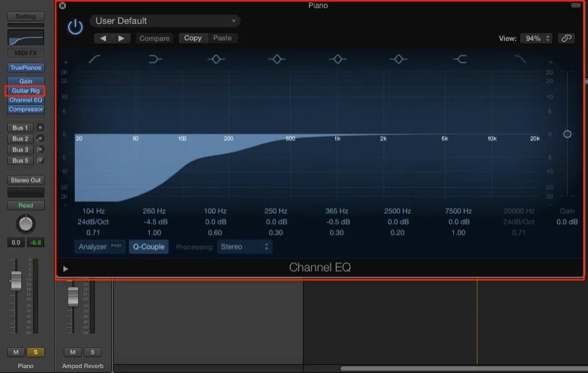Click the Paste button

[x=222, y=38]
